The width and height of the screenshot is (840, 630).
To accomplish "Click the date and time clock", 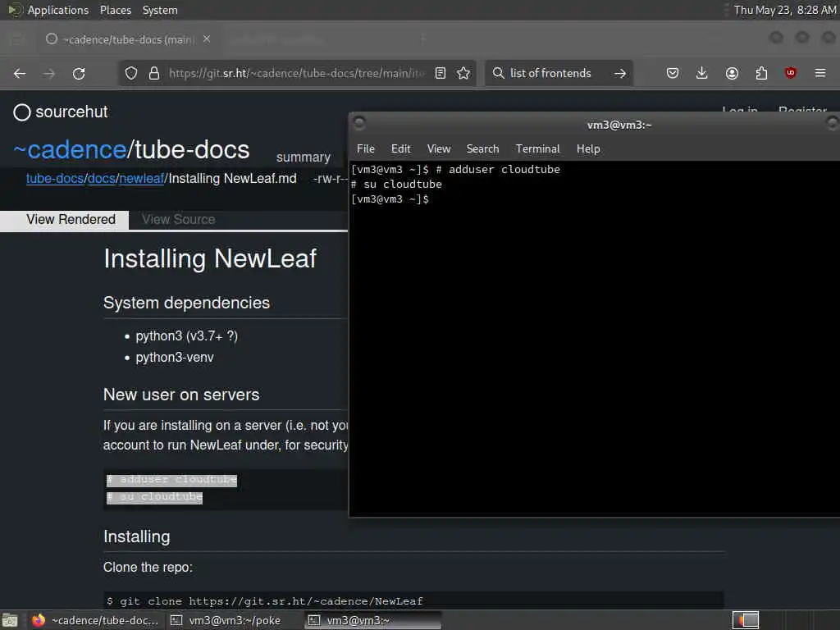I will click(x=785, y=10).
